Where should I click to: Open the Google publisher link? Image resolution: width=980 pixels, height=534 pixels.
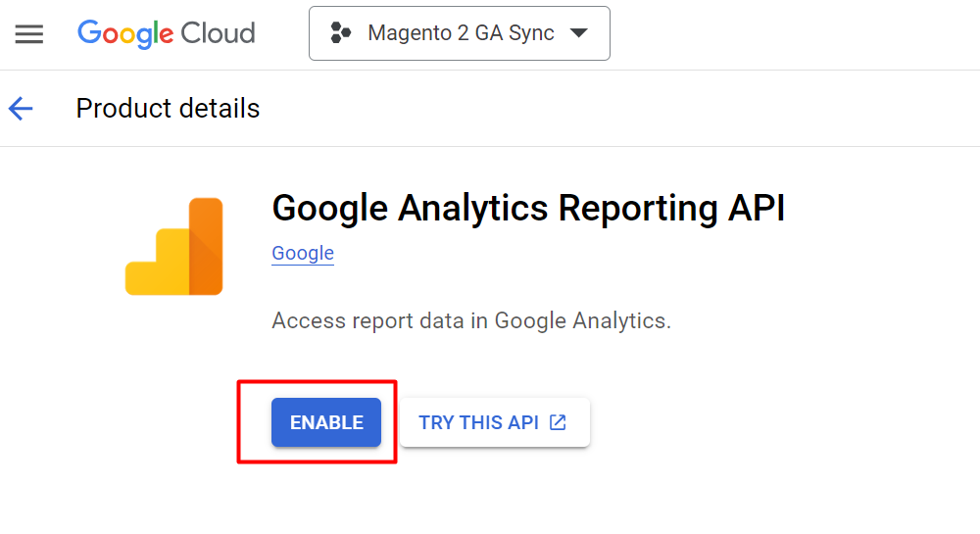point(303,253)
